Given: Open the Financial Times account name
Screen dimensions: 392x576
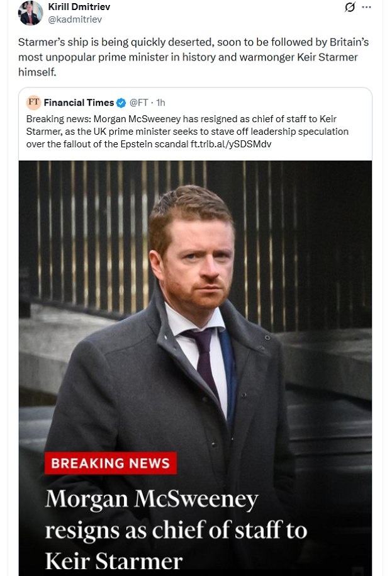Looking at the screenshot, I should [x=79, y=103].
